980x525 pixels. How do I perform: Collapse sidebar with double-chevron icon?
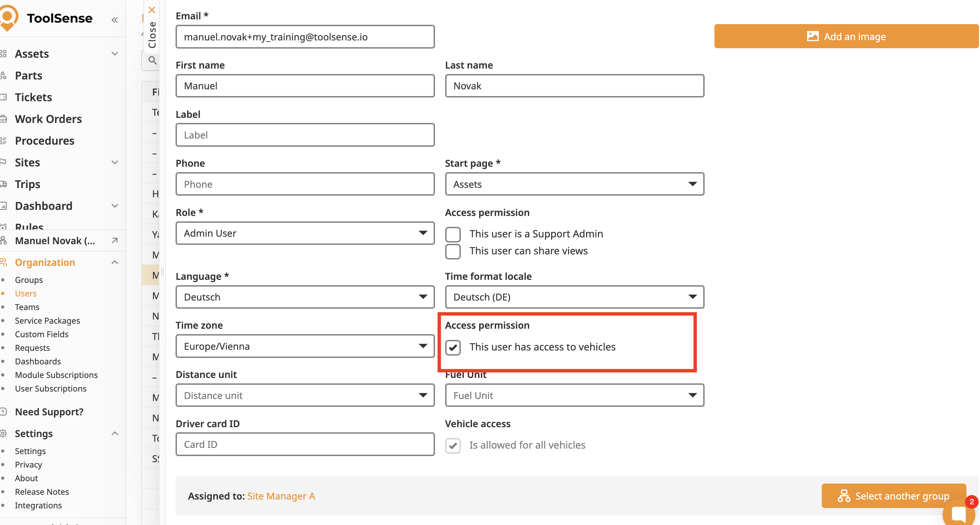[114, 20]
